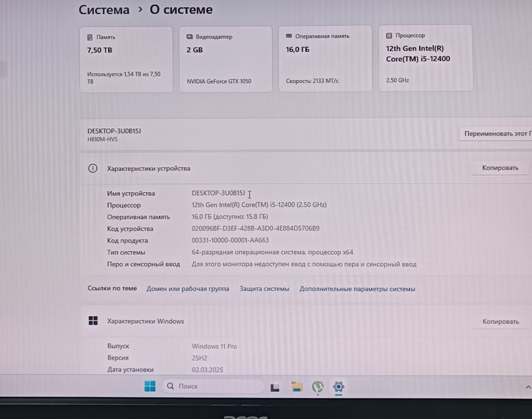Click 2,50 GHz in Процессор card
The height and width of the screenshot is (419, 532).
(397, 80)
